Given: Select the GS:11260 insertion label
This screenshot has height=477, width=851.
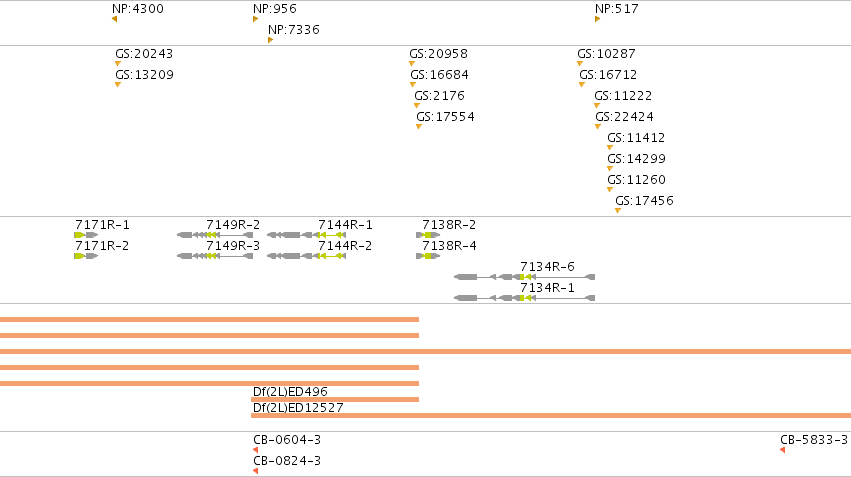Looking at the screenshot, I should [637, 180].
